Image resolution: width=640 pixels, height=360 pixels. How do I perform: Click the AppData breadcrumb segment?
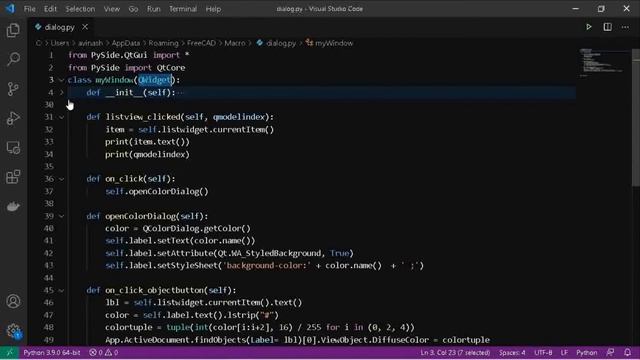click(x=126, y=43)
